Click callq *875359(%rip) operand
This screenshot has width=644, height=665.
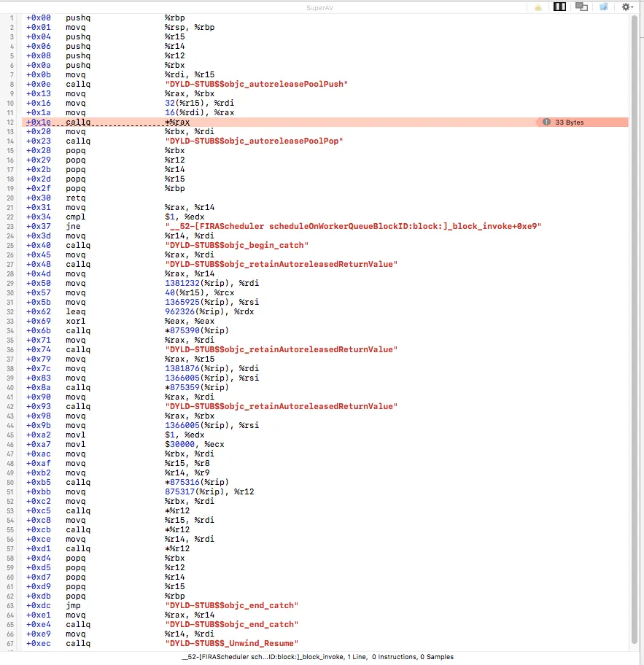[196, 387]
